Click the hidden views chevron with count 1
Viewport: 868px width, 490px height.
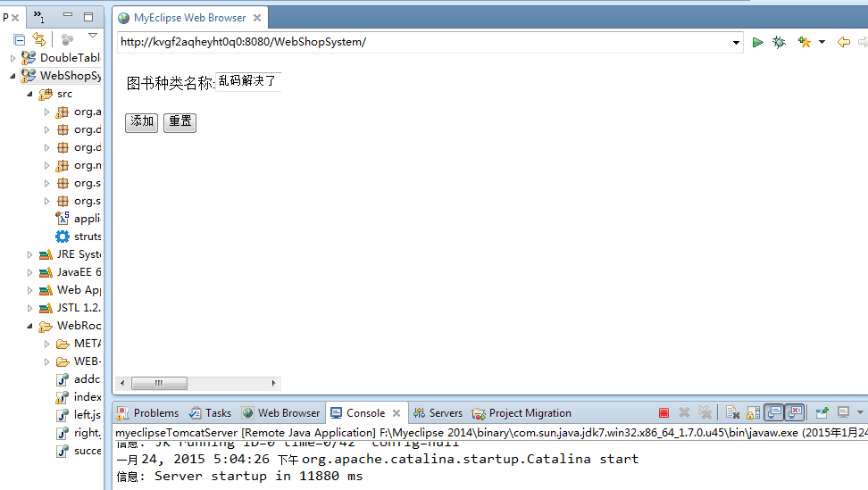(x=38, y=17)
